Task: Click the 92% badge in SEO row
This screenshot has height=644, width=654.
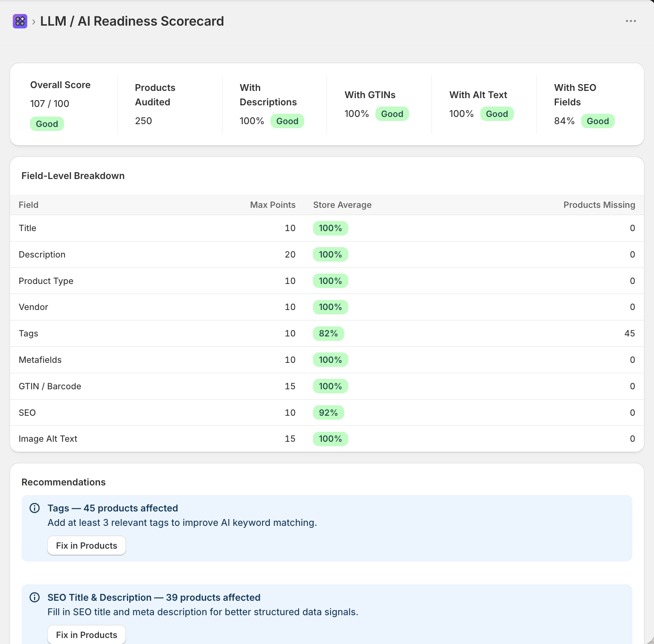Action: point(329,413)
